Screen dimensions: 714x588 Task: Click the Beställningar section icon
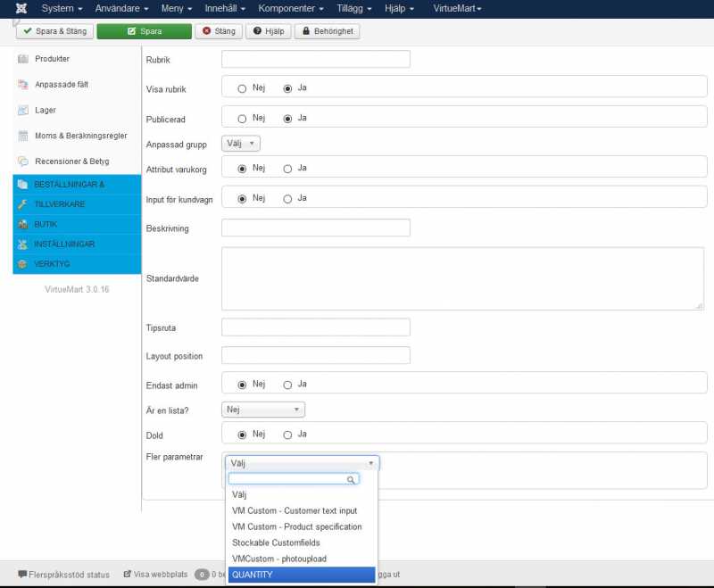click(22, 185)
